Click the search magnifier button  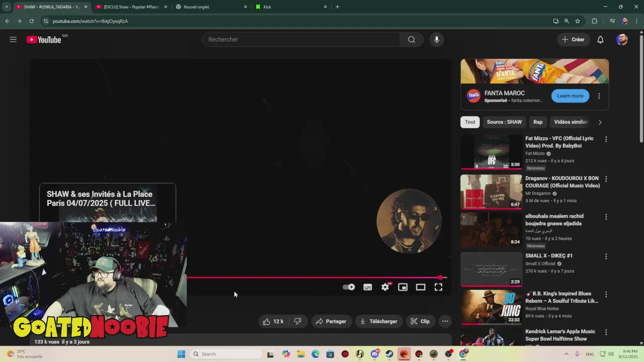pyautogui.click(x=412, y=40)
